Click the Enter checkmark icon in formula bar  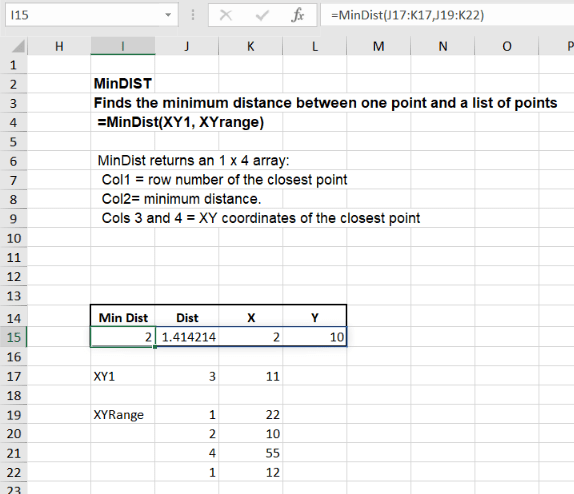tap(262, 15)
